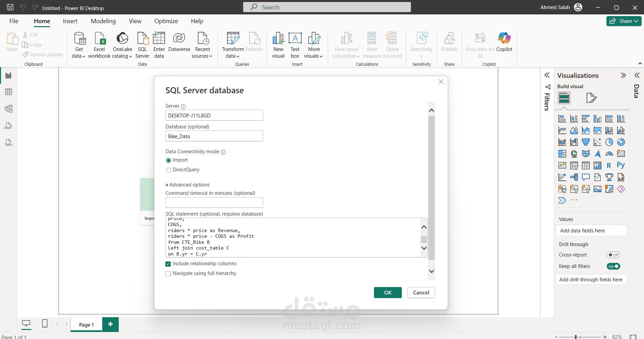Expand the Data pane
Screen dimensions: 644x339
pyautogui.click(x=637, y=75)
